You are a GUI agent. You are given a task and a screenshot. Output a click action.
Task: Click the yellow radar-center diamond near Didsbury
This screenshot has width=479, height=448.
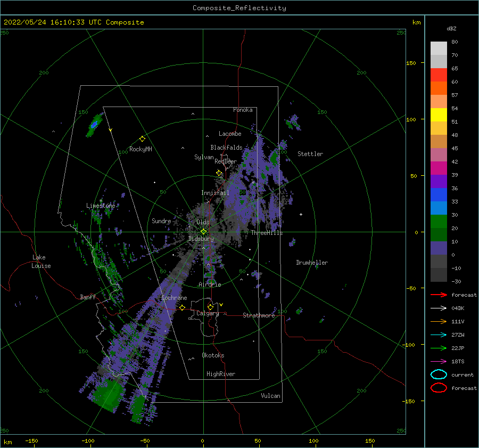coord(203,232)
